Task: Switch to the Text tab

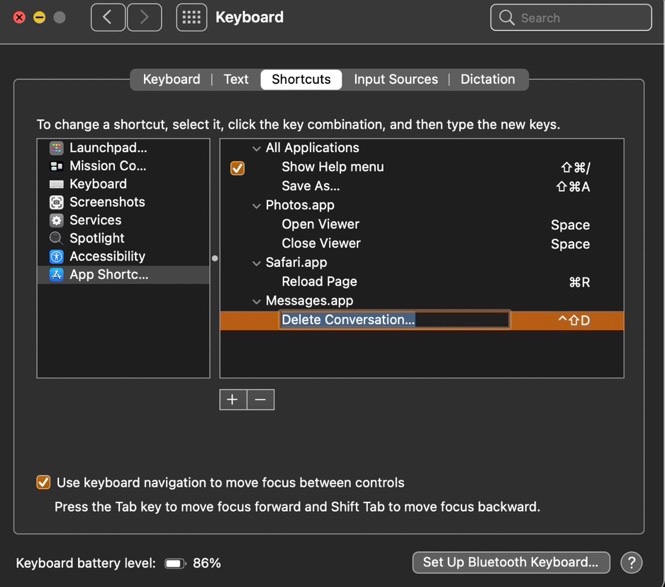Action: tap(236, 79)
